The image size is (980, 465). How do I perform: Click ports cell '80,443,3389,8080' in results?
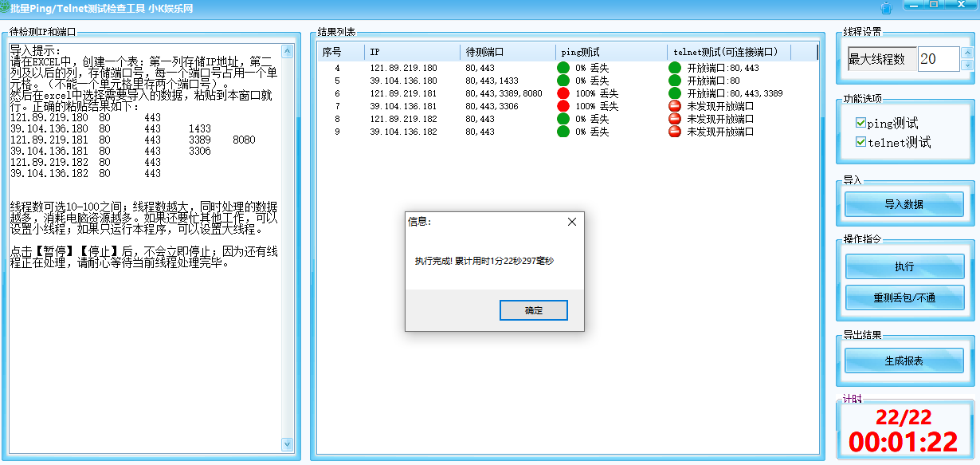pos(504,94)
